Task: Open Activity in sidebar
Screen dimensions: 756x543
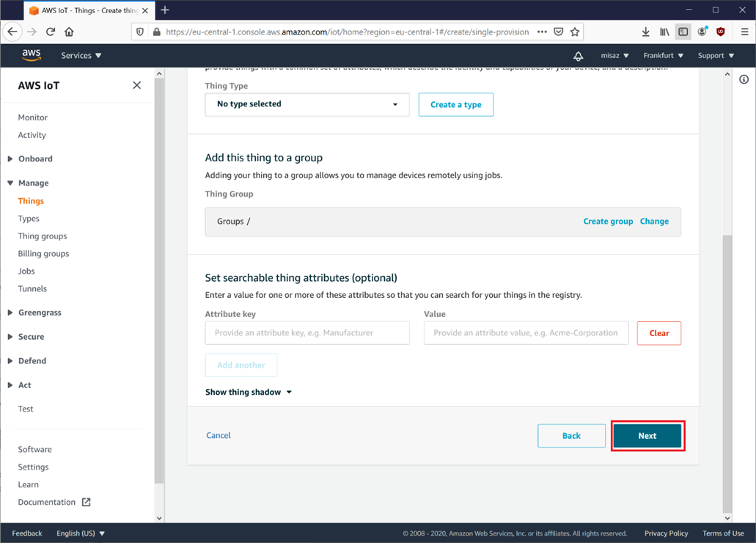Action: [x=32, y=135]
